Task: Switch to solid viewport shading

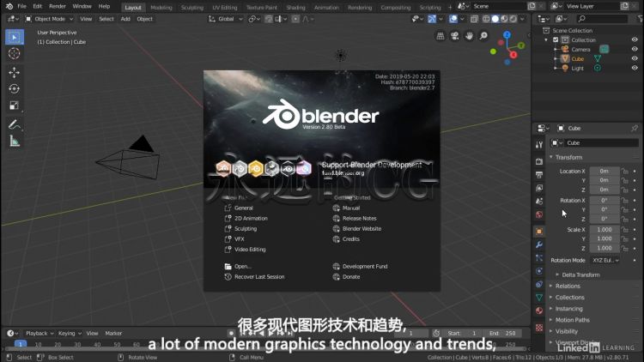Action: 495,19
